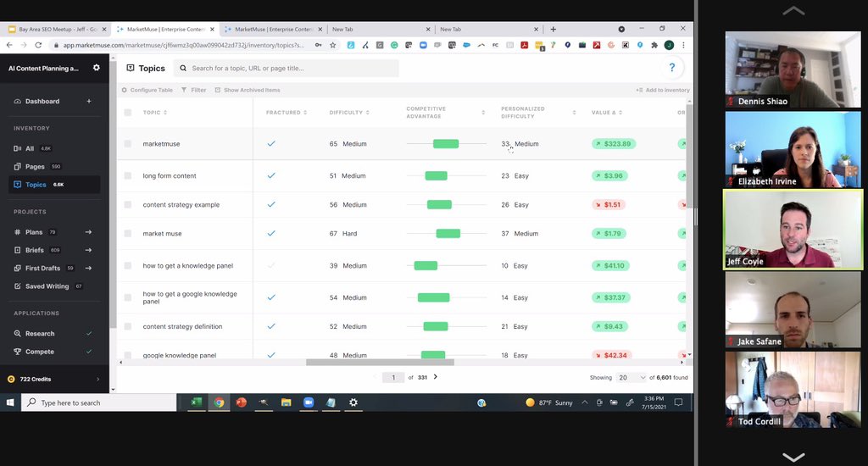This screenshot has height=466, width=868.
Task: Click the Plans arrow icon
Action: pyautogui.click(x=88, y=232)
